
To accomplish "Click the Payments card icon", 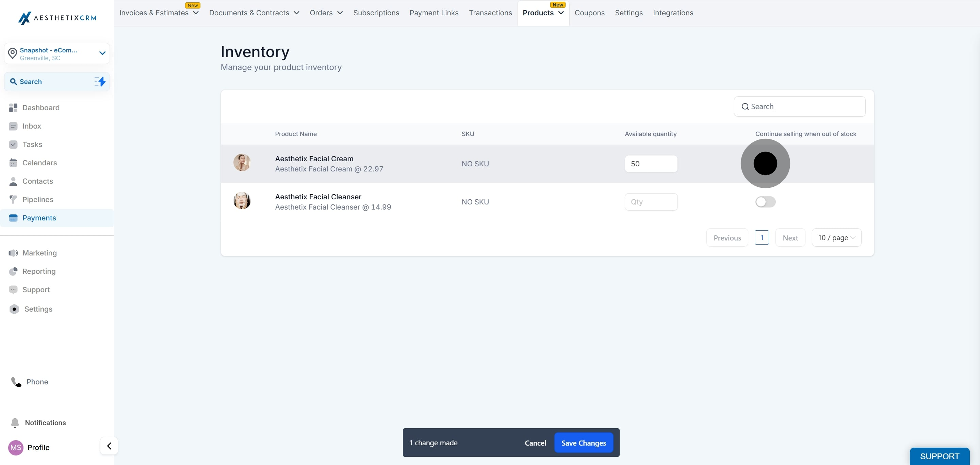I will [13, 218].
